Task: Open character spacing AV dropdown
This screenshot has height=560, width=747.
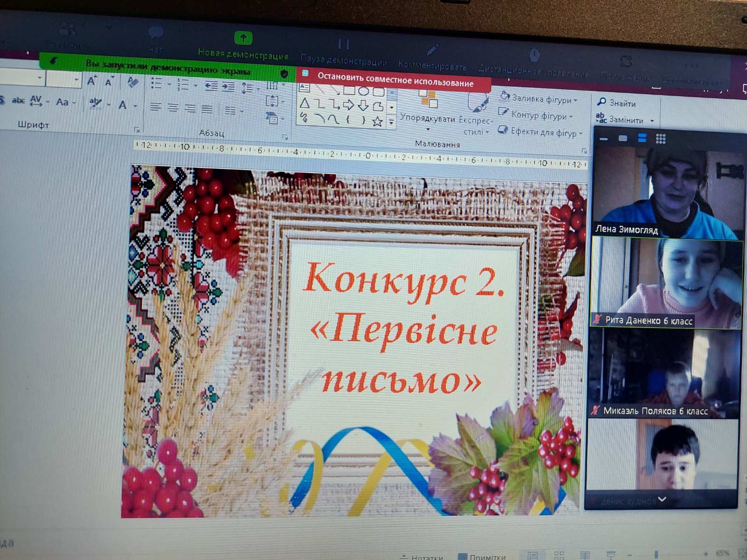Action: point(39,101)
